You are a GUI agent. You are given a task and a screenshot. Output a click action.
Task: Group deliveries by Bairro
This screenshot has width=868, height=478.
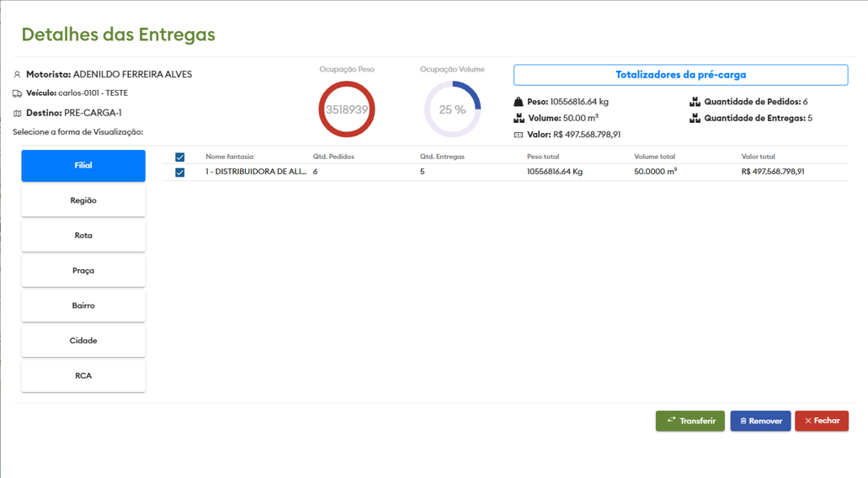click(x=83, y=306)
